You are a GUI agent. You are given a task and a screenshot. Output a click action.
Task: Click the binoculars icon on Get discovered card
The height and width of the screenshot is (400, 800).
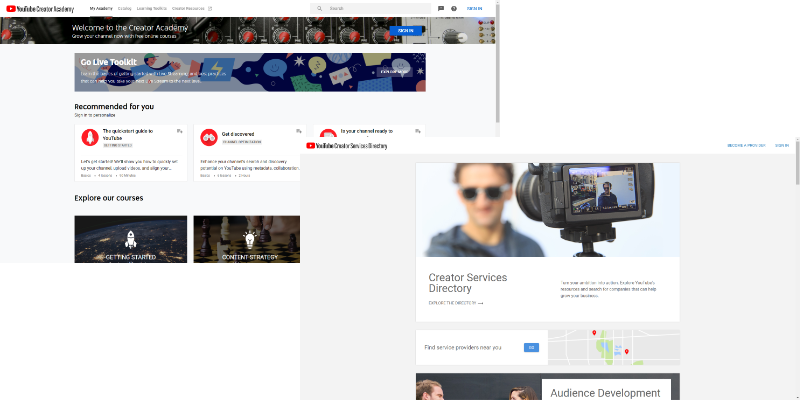coord(209,137)
